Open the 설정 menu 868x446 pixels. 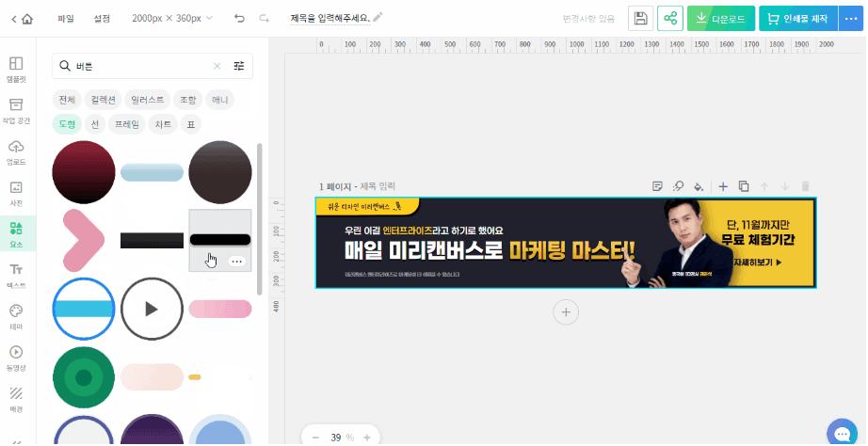click(102, 18)
